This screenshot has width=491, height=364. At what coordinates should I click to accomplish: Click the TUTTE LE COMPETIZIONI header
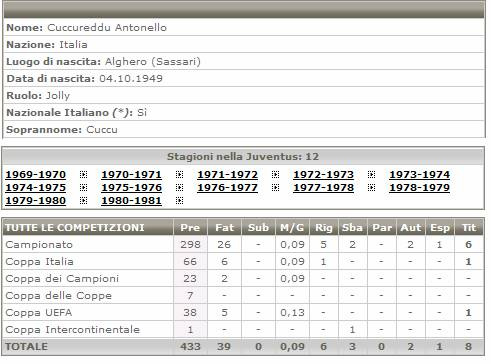(75, 227)
